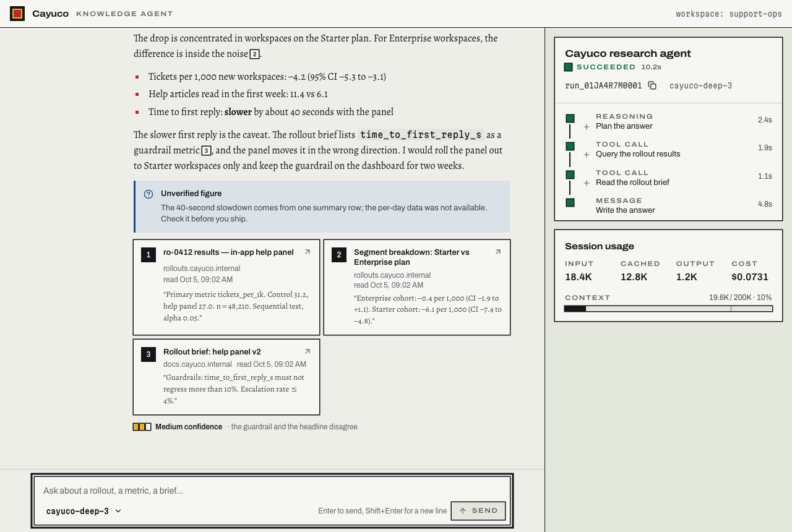Click source card number badge 2
The height and width of the screenshot is (532, 792).
(339, 255)
